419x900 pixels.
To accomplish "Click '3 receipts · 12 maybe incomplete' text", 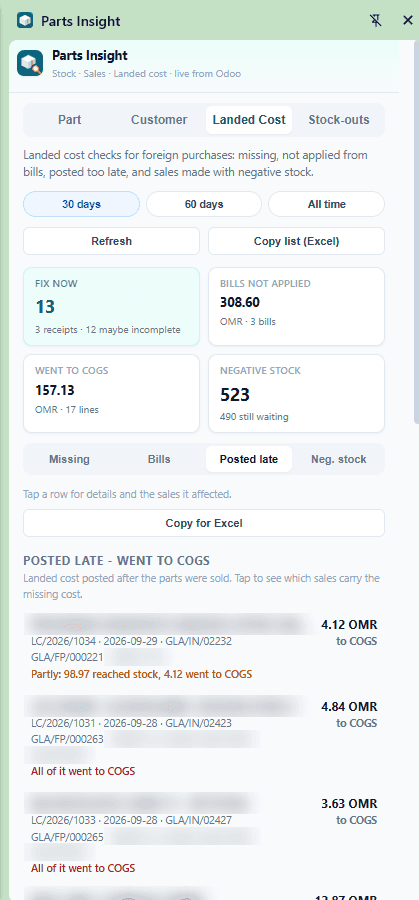I will pyautogui.click(x=108, y=330).
